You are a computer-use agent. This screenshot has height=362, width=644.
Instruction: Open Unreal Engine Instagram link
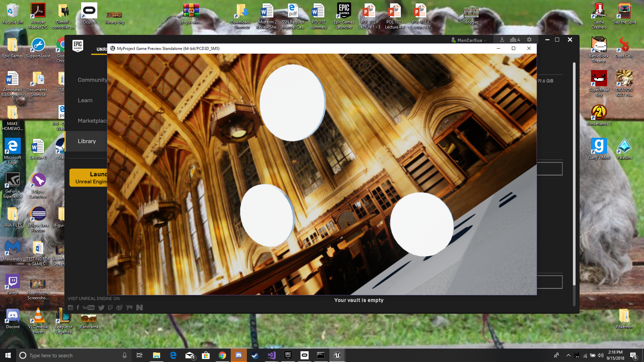(x=70, y=308)
